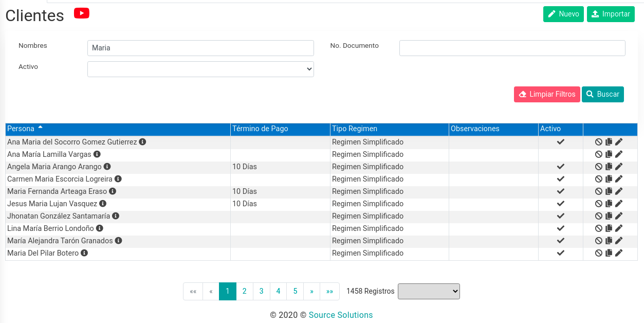
Task: Show info icon for Maria Fernanda Arteaga Eraso
Action: [113, 191]
